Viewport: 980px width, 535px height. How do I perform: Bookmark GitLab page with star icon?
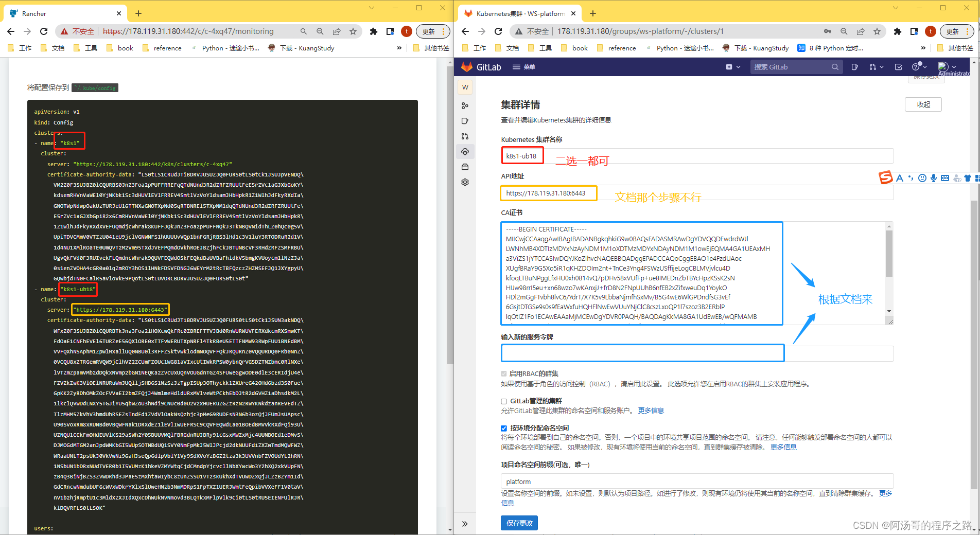click(877, 31)
